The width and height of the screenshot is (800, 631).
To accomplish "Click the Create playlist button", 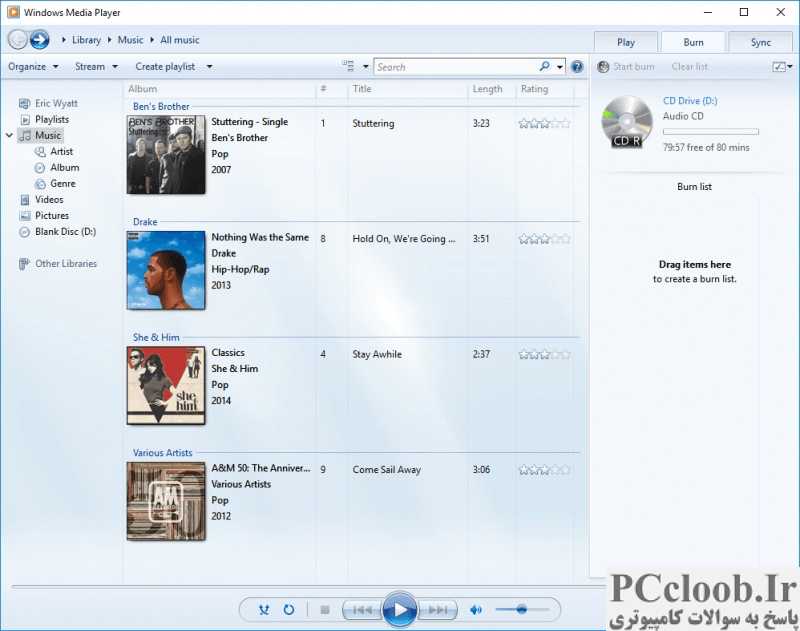I will click(x=165, y=67).
